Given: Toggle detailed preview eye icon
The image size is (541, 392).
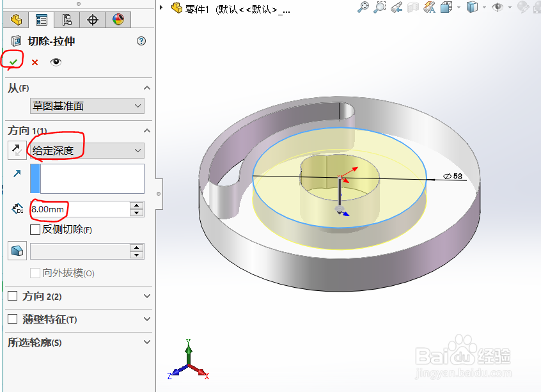Looking at the screenshot, I should [56, 62].
